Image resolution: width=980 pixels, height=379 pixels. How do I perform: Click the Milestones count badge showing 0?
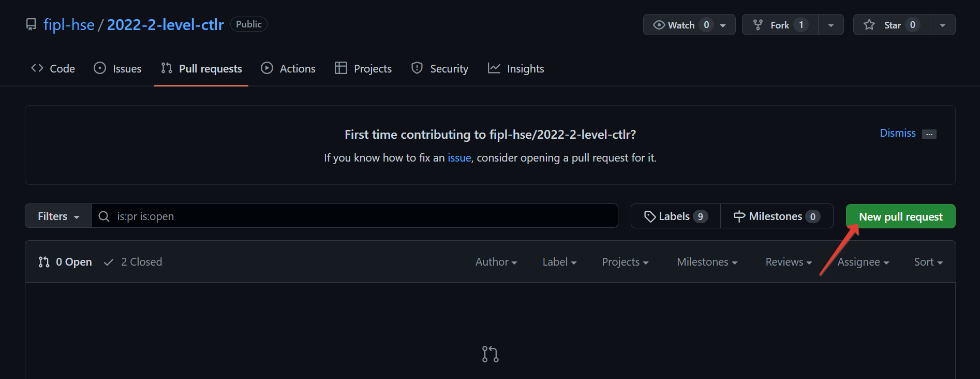click(813, 216)
